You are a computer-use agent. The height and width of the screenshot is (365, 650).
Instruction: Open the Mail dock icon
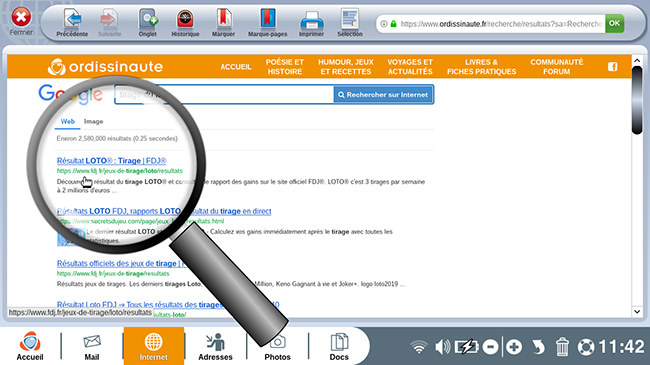click(x=92, y=347)
